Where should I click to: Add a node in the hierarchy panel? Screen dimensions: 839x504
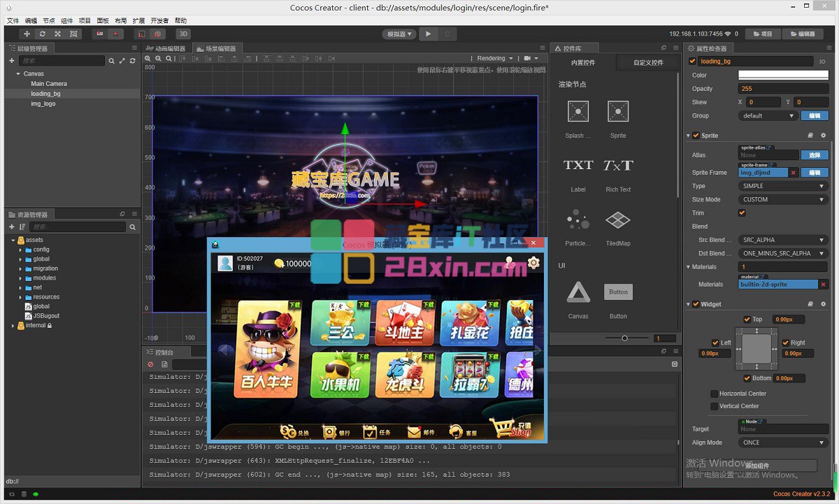click(x=11, y=61)
